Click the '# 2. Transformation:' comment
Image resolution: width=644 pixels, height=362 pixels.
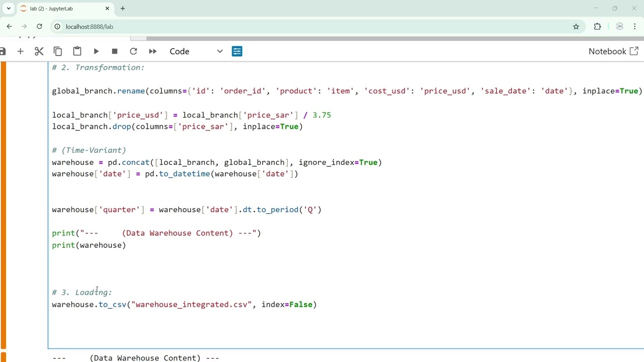click(x=98, y=67)
